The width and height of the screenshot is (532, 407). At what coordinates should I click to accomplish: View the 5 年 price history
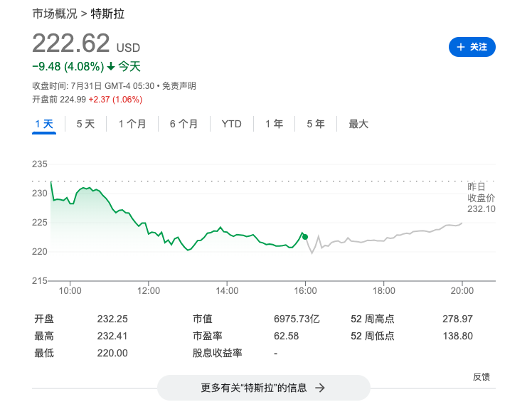pos(316,124)
